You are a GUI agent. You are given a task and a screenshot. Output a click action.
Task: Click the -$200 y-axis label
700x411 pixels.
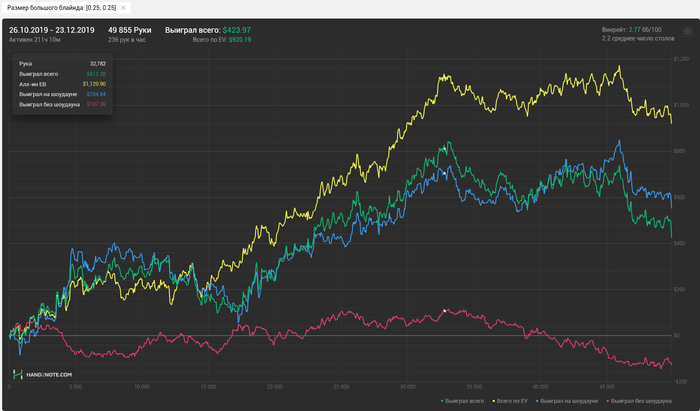click(x=680, y=382)
